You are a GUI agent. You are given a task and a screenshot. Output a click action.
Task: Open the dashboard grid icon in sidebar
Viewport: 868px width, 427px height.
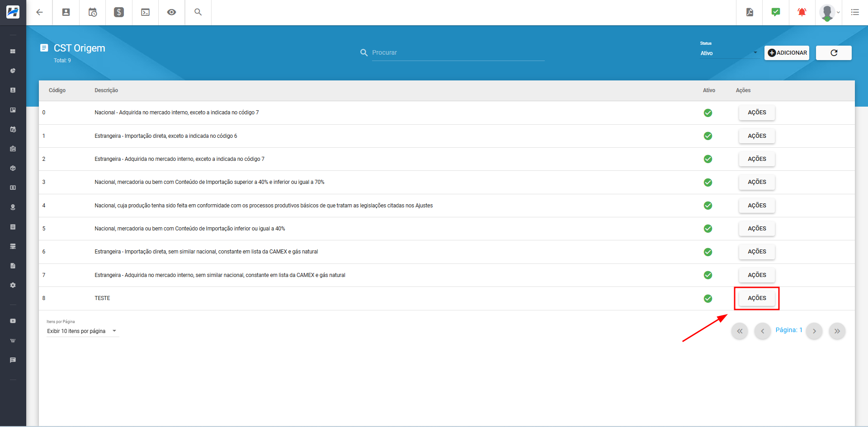click(x=13, y=52)
